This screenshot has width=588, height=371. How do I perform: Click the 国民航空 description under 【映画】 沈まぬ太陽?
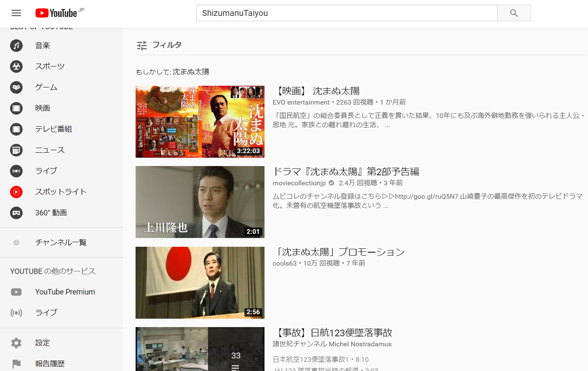coord(429,120)
